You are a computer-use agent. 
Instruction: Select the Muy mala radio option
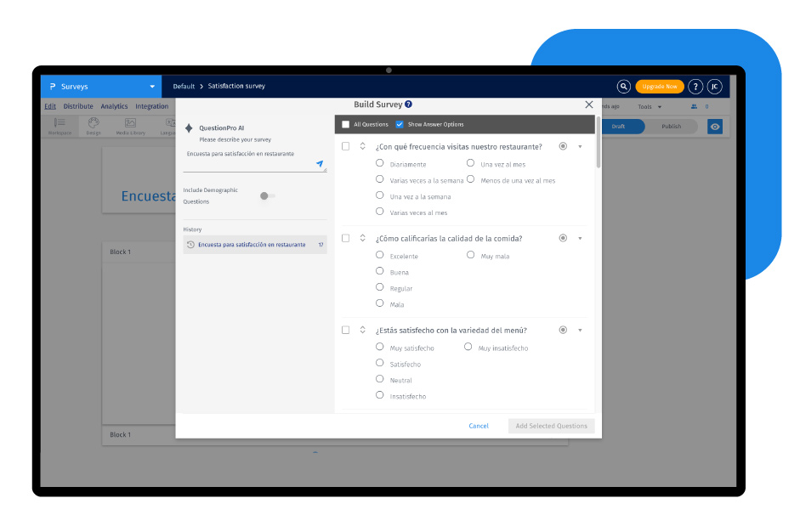point(470,255)
